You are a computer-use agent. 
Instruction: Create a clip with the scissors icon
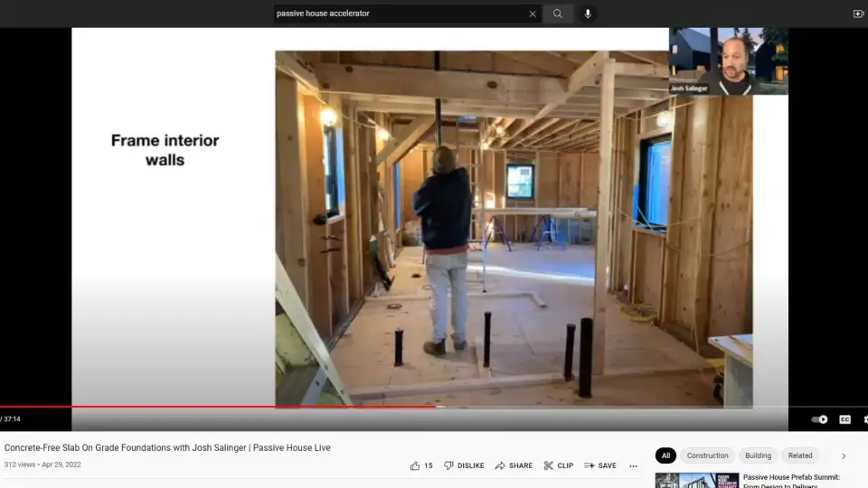[558, 466]
